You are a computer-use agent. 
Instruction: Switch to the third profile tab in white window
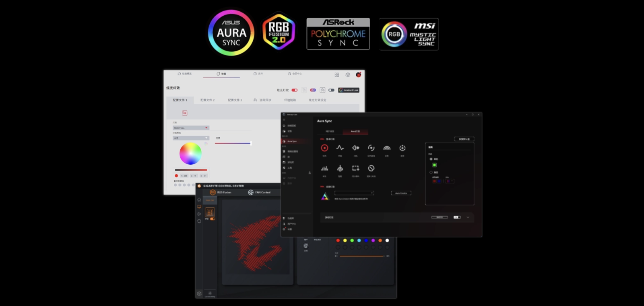pyautogui.click(x=235, y=100)
